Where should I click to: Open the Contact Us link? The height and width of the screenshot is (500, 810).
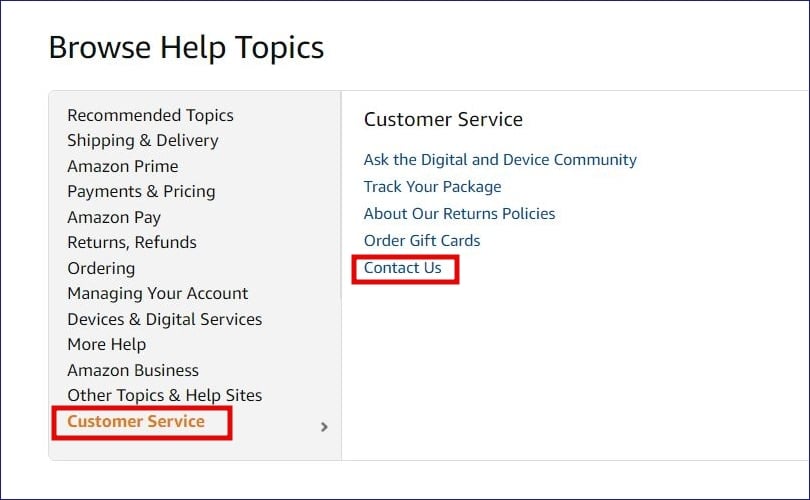tap(402, 268)
